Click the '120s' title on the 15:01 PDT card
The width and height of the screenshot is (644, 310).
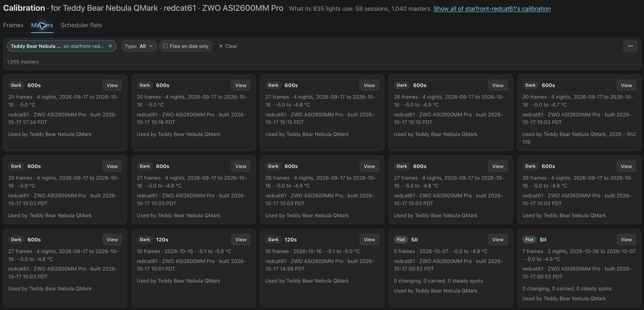click(x=162, y=239)
